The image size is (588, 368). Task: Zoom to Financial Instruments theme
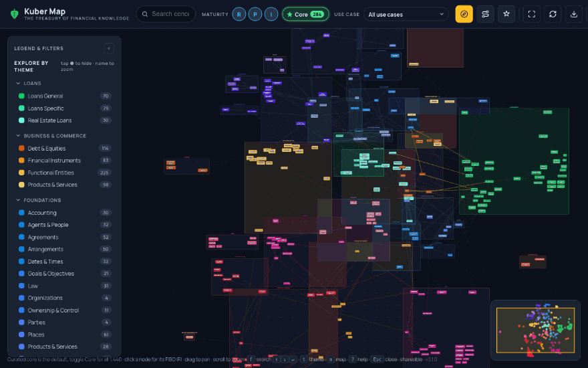tap(54, 161)
